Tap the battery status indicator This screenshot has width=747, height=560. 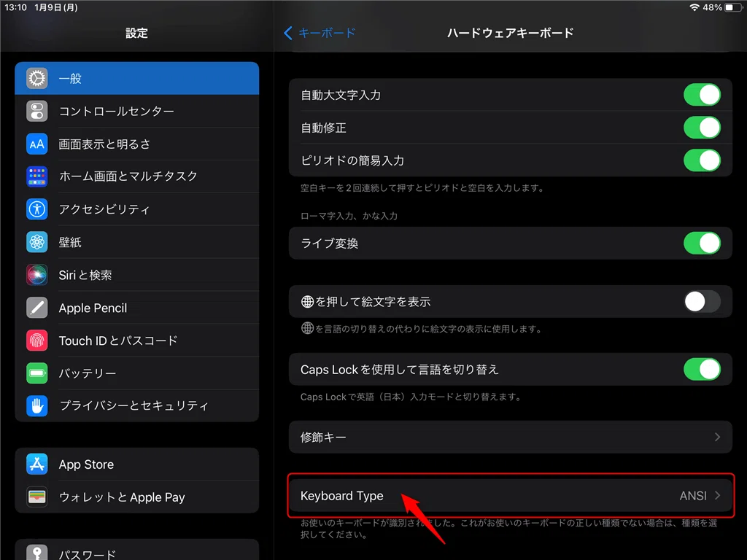pyautogui.click(x=734, y=7)
